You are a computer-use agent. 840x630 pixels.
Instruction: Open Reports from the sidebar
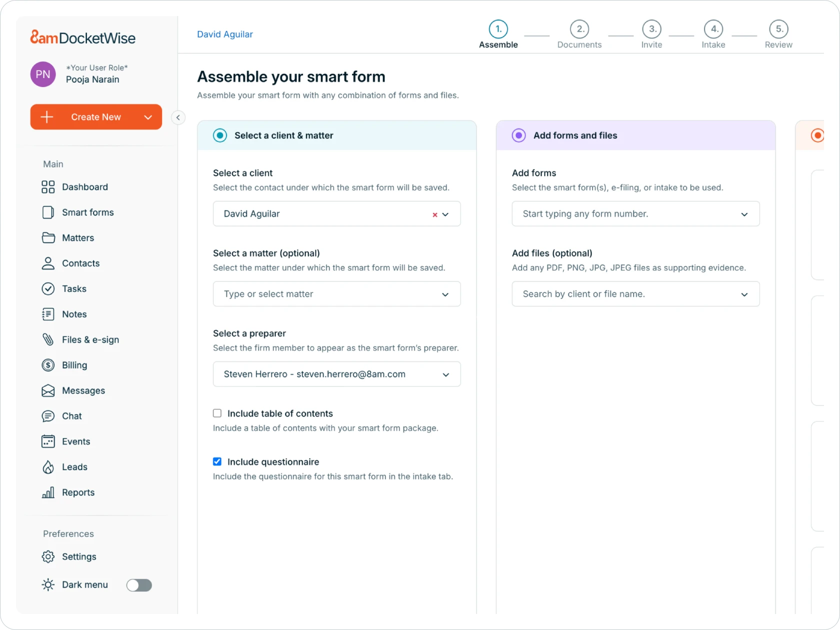coord(78,492)
